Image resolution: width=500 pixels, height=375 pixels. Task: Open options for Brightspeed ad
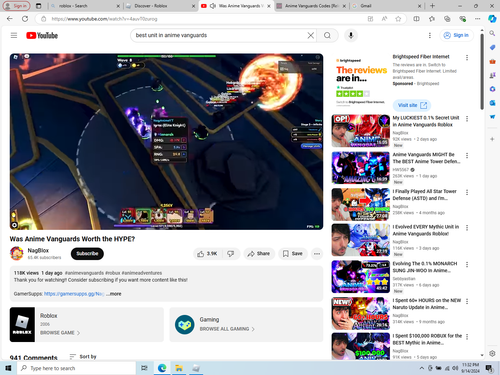click(x=467, y=58)
